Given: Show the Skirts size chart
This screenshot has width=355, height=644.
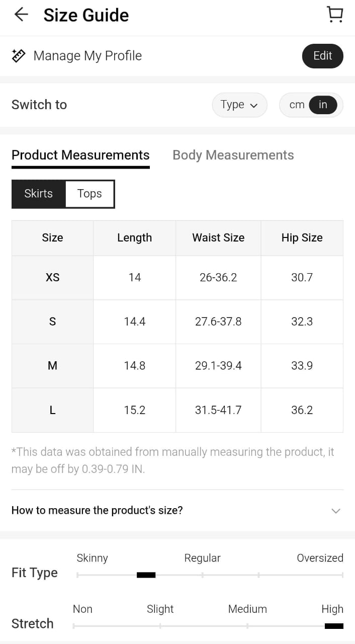Looking at the screenshot, I should click(39, 194).
